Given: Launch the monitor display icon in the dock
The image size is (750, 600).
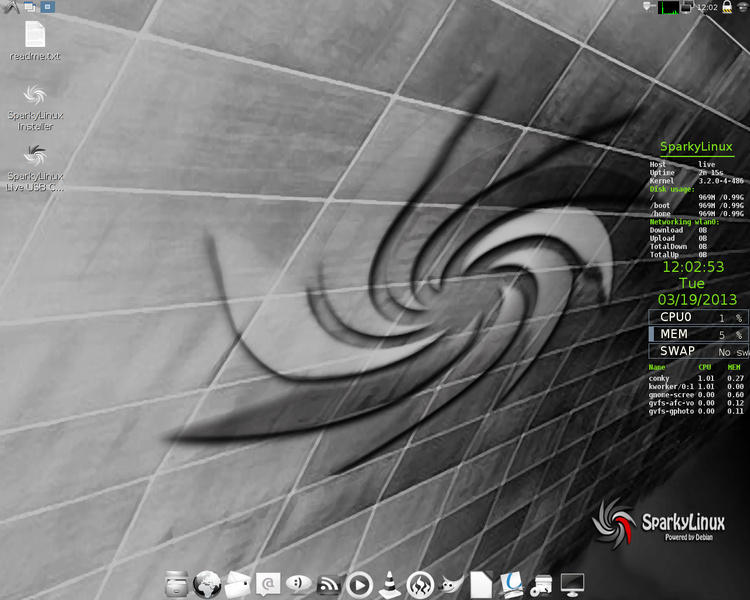Looking at the screenshot, I should point(573,585).
